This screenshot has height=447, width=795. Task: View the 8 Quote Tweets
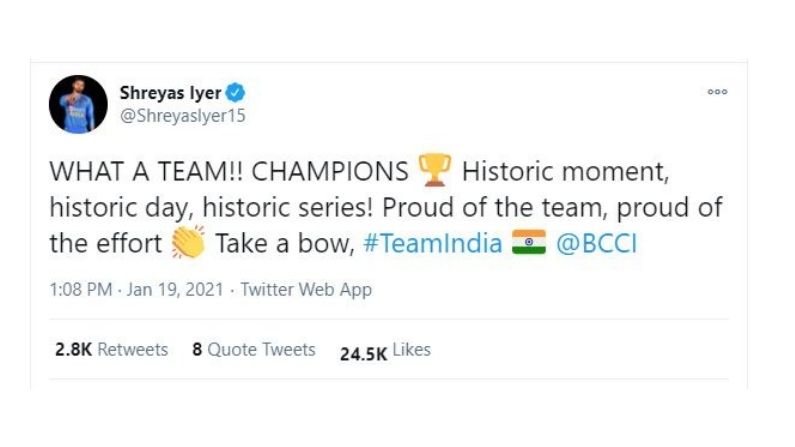[x=254, y=350]
